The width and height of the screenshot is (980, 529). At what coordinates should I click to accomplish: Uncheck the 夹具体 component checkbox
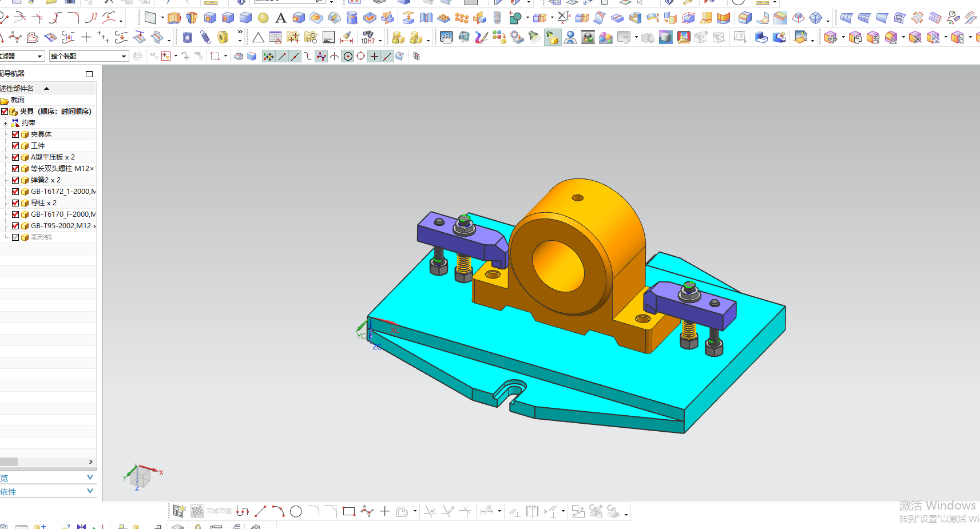(x=15, y=134)
